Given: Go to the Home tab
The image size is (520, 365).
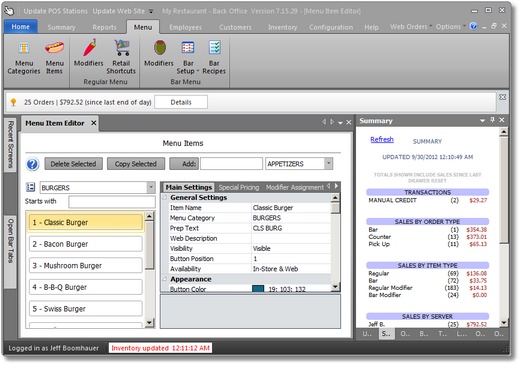Looking at the screenshot, I should (21, 27).
